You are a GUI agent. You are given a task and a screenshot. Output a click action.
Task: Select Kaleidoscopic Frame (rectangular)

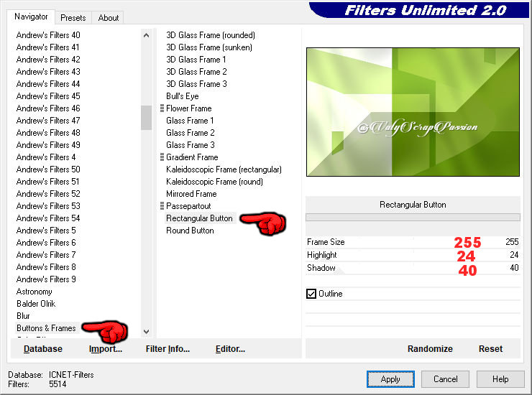[x=224, y=169]
